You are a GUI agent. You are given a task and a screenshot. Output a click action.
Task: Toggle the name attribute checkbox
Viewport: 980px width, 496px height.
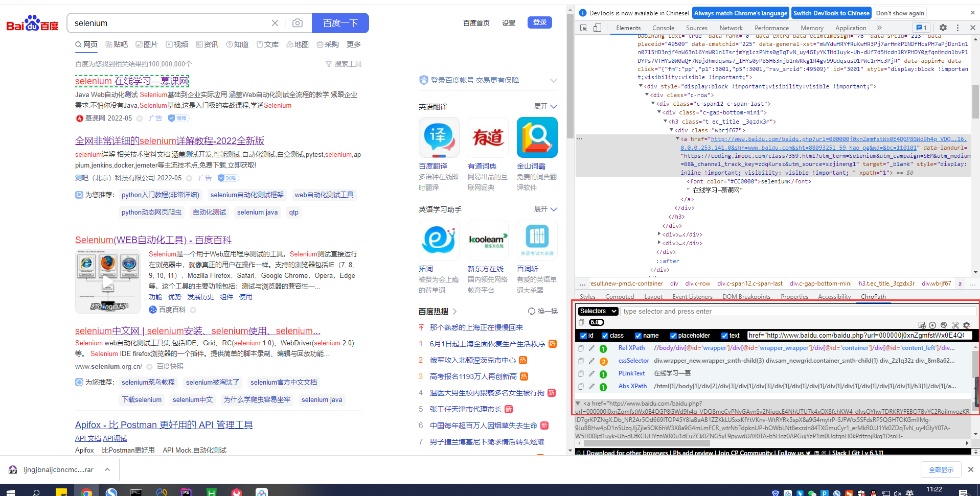pos(638,336)
